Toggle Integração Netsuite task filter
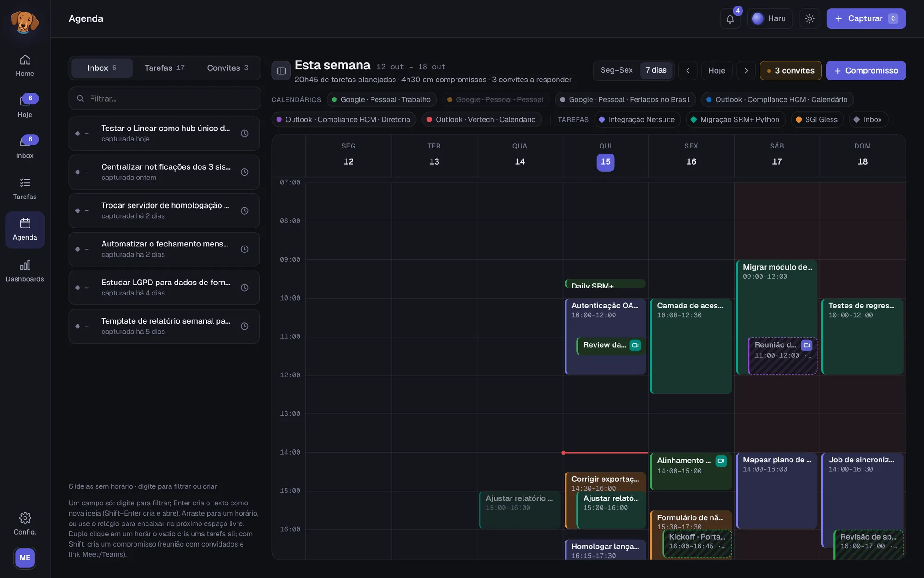924x578 pixels. click(x=637, y=119)
